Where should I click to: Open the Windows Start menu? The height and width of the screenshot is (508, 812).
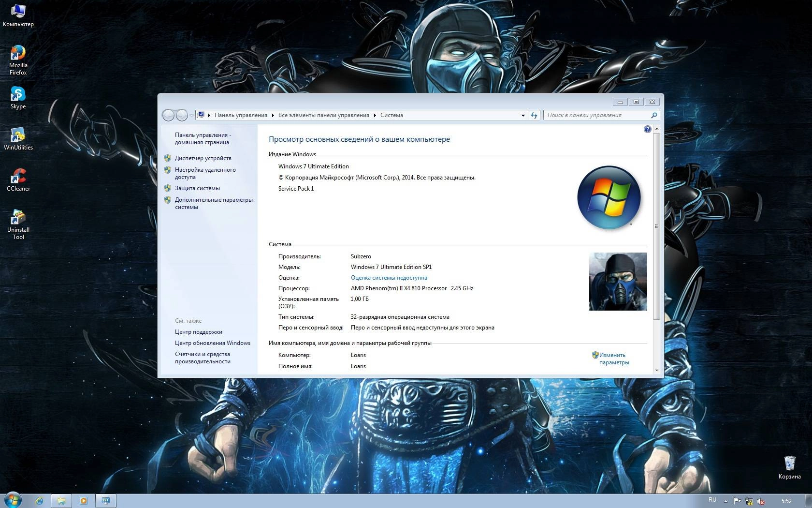click(x=13, y=500)
